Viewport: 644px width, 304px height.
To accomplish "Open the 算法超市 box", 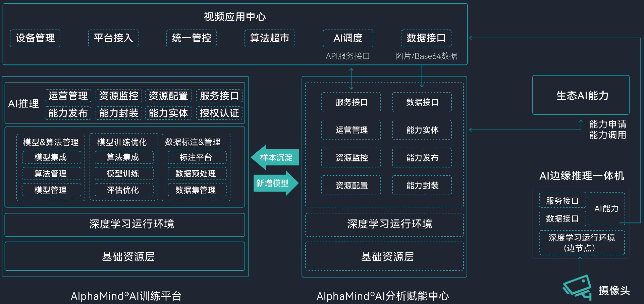I will (x=270, y=38).
